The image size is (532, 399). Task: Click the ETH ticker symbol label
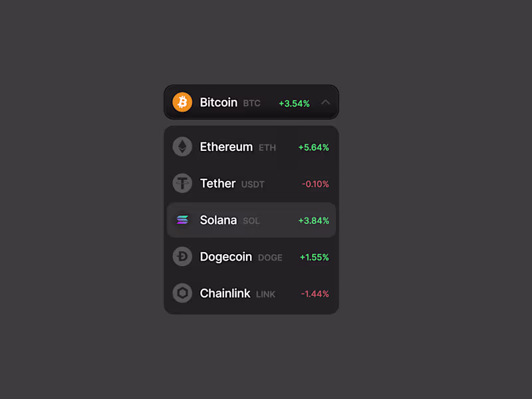(267, 148)
